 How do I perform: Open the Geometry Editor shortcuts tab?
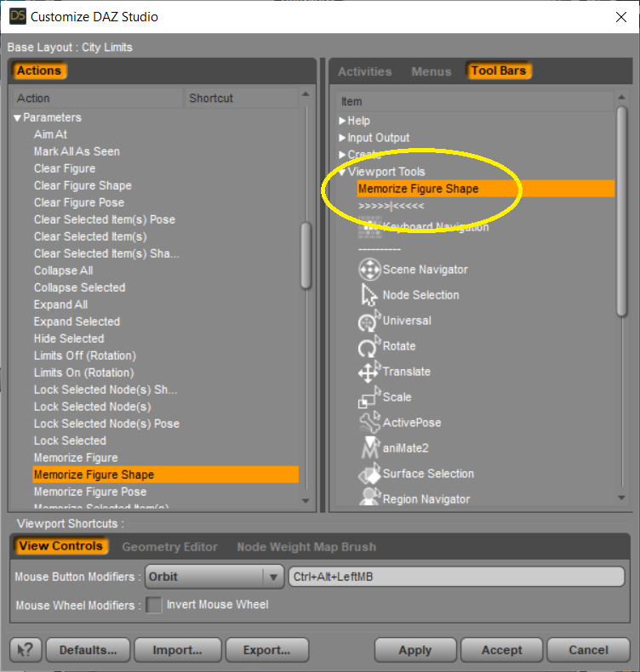click(169, 547)
